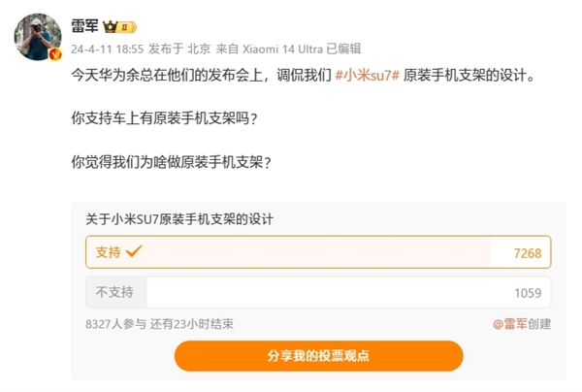The height and width of the screenshot is (392, 582).
Task: Open the @雷军 poll creator link
Action: 509,324
